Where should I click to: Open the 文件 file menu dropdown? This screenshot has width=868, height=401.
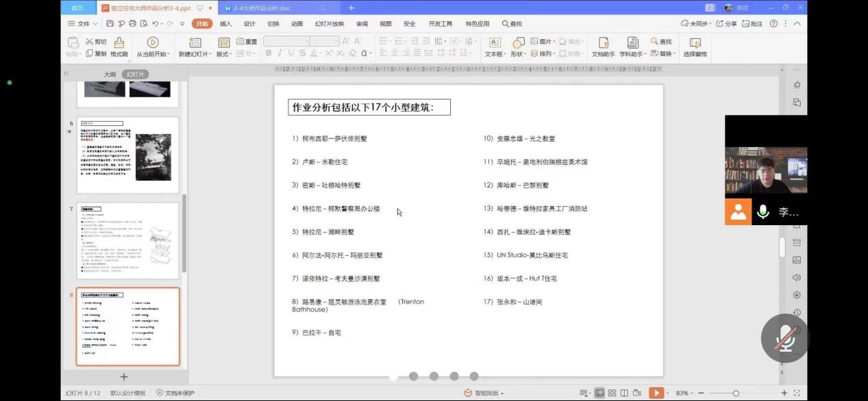80,23
